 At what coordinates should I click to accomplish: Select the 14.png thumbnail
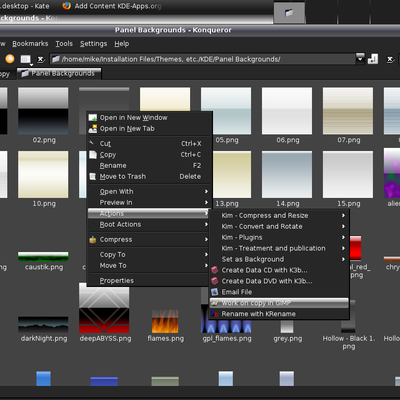point(287,174)
